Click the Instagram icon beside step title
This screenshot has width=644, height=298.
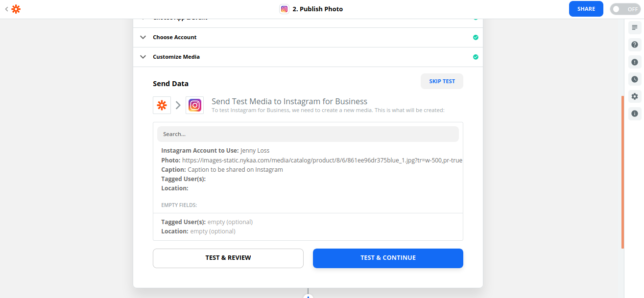click(x=284, y=9)
